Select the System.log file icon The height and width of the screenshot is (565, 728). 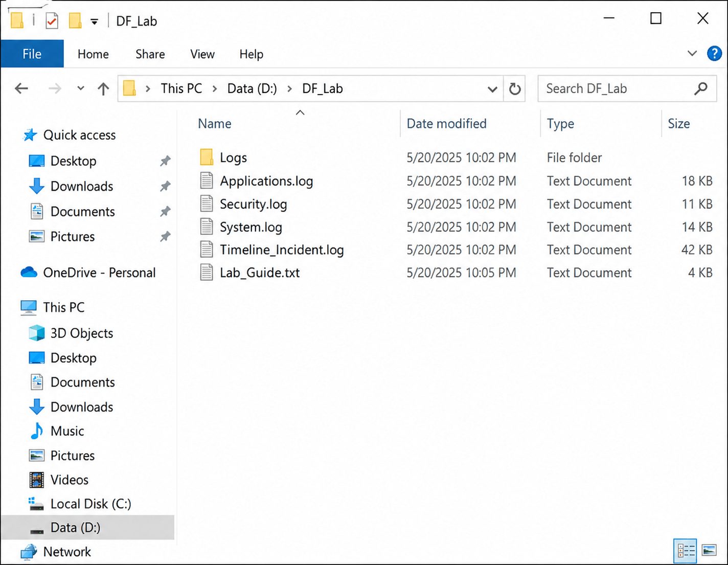pyautogui.click(x=207, y=227)
